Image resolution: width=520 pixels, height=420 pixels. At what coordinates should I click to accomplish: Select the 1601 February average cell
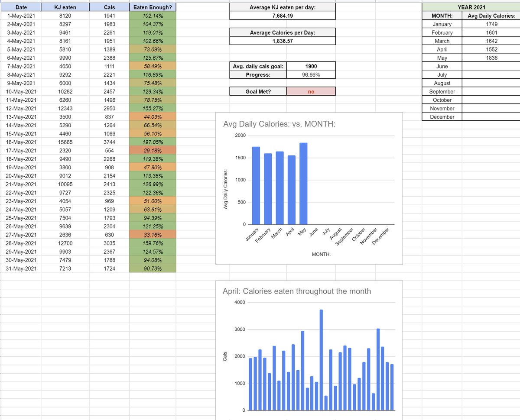tap(491, 32)
